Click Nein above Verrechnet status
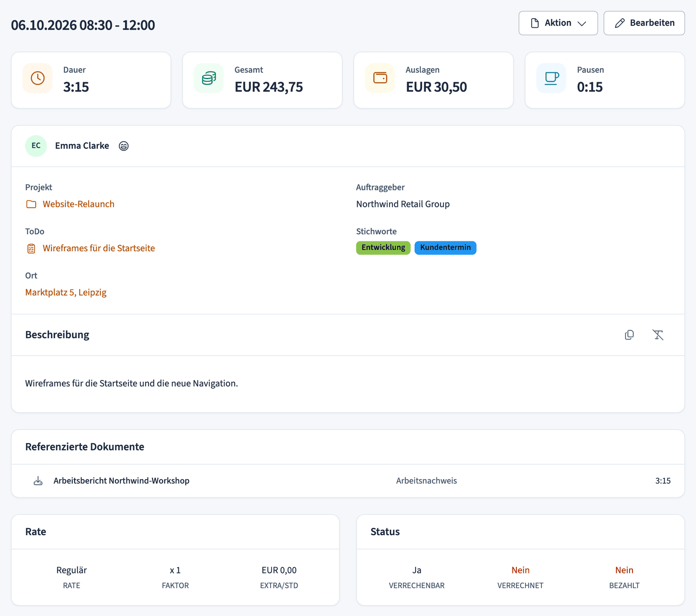This screenshot has height=616, width=696. click(x=521, y=570)
